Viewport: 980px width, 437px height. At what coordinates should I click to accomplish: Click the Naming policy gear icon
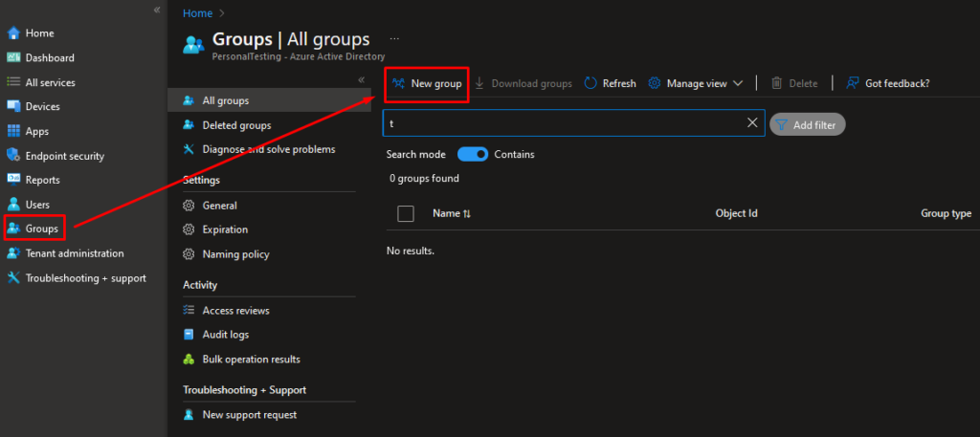pyautogui.click(x=189, y=254)
